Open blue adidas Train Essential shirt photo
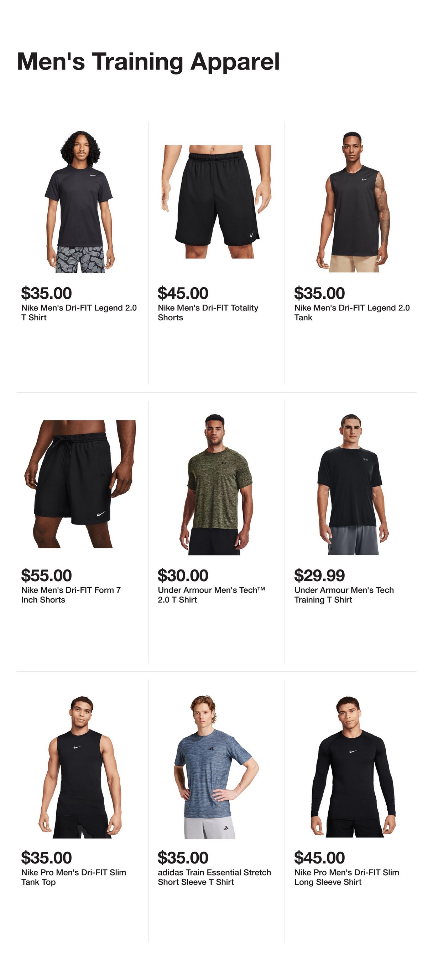433x980 pixels. [x=216, y=767]
